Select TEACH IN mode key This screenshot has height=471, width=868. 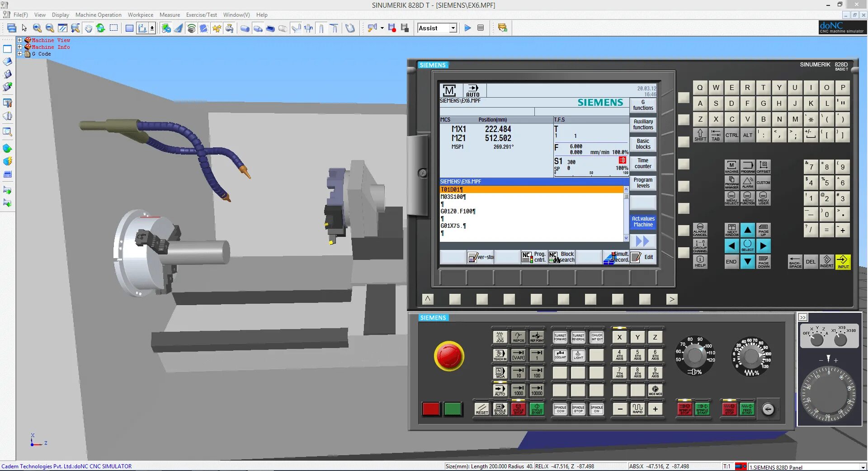[500, 355]
